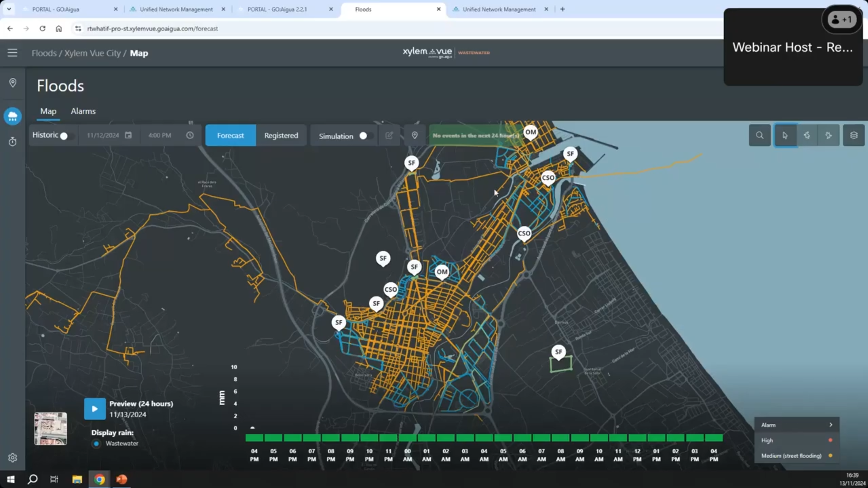This screenshot has height=488, width=868.
Task: Open the map layers stack button
Action: point(854,135)
